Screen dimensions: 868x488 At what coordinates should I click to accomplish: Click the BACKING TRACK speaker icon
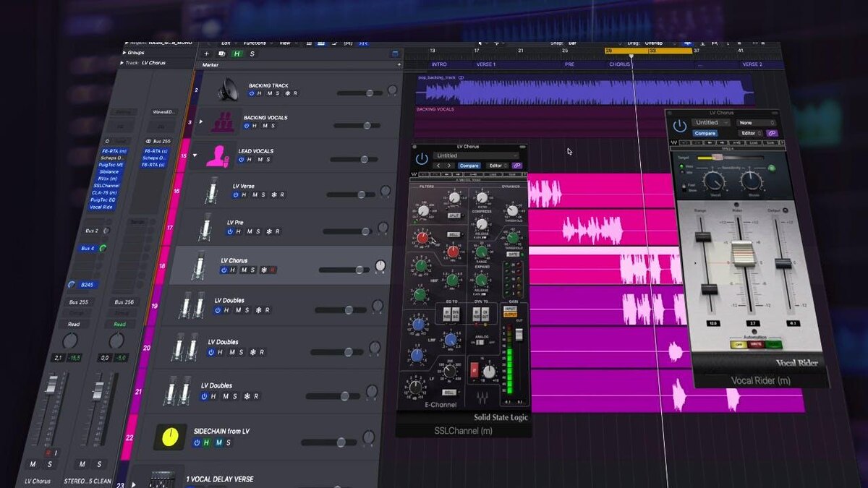click(x=228, y=90)
